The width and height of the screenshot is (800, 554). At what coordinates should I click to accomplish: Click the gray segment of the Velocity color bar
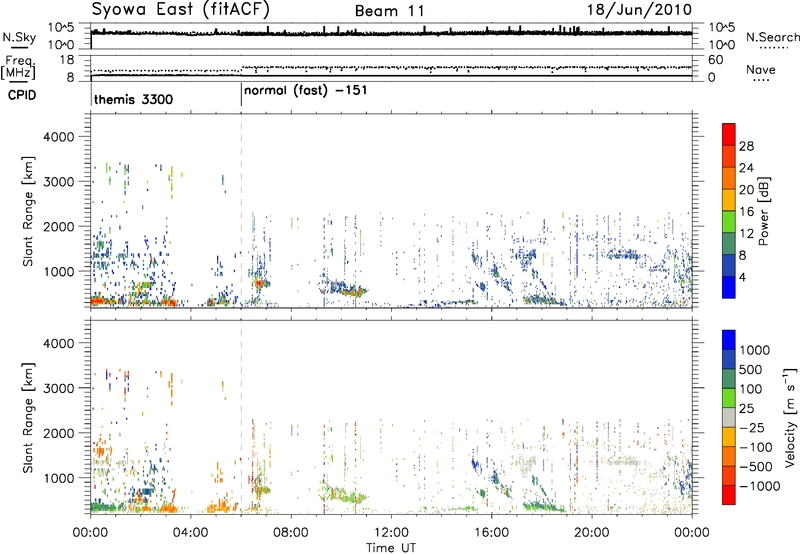tap(729, 418)
